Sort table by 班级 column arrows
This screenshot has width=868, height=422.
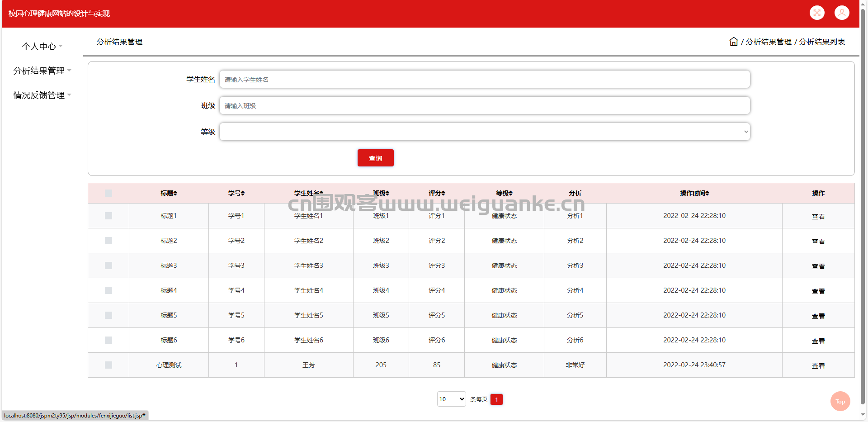(387, 193)
